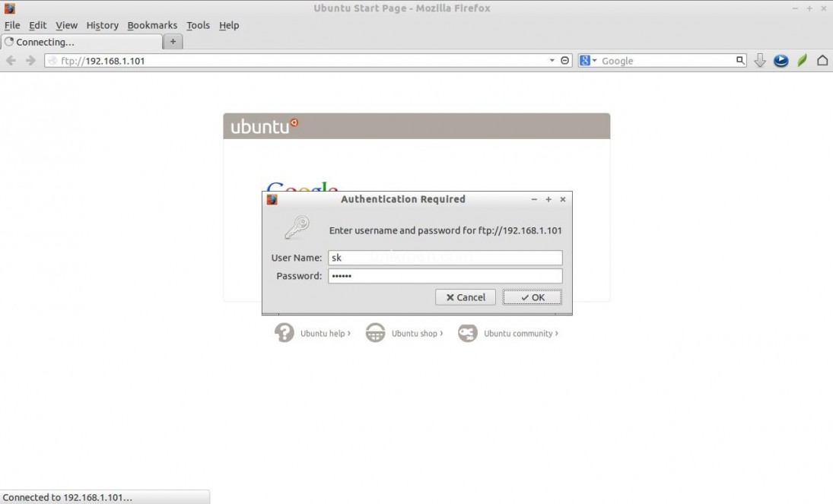The width and height of the screenshot is (833, 504).
Task: Click the User Name field containing sk
Action: (x=445, y=258)
